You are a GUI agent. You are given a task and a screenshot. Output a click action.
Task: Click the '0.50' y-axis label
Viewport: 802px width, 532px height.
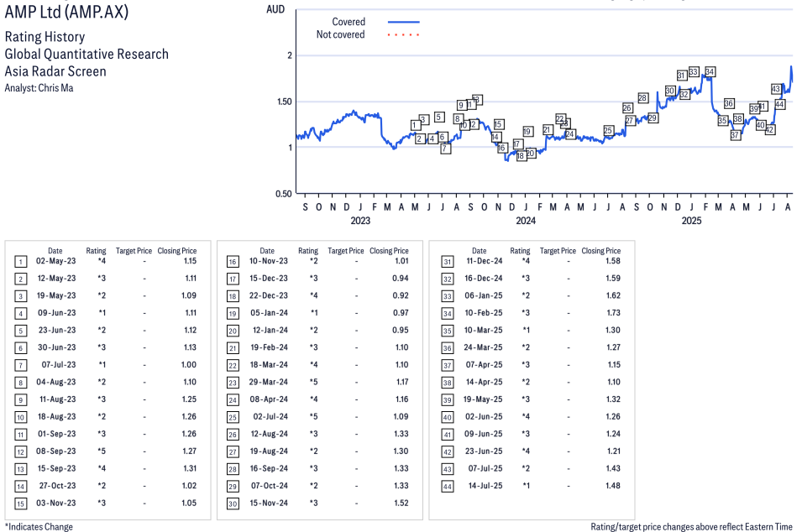pyautogui.click(x=284, y=194)
